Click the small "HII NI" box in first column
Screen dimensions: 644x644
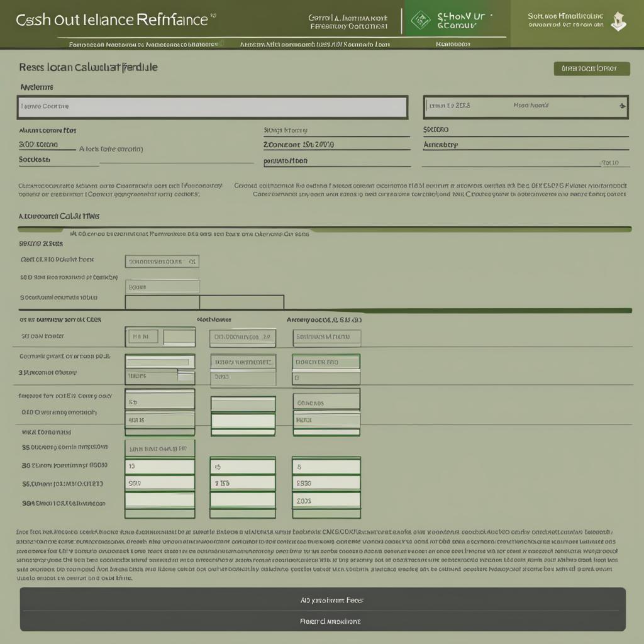pos(143,337)
